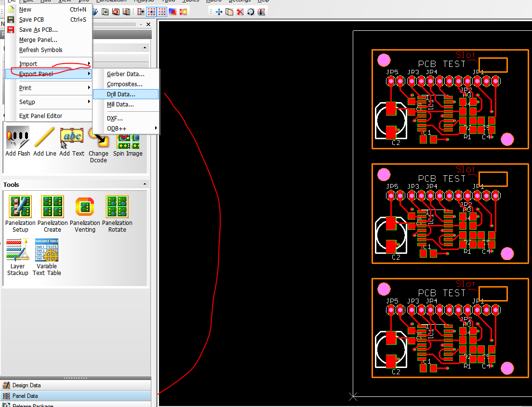The image size is (532, 407).
Task: Click the Panelization Rotate tool
Action: tap(117, 214)
